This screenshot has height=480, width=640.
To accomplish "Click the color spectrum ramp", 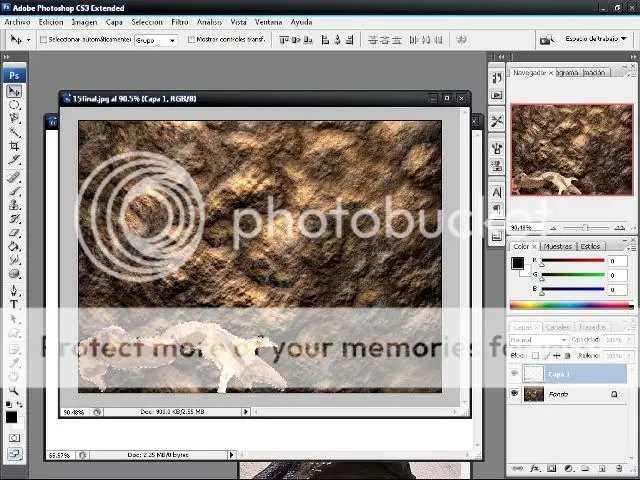I will coord(571,305).
